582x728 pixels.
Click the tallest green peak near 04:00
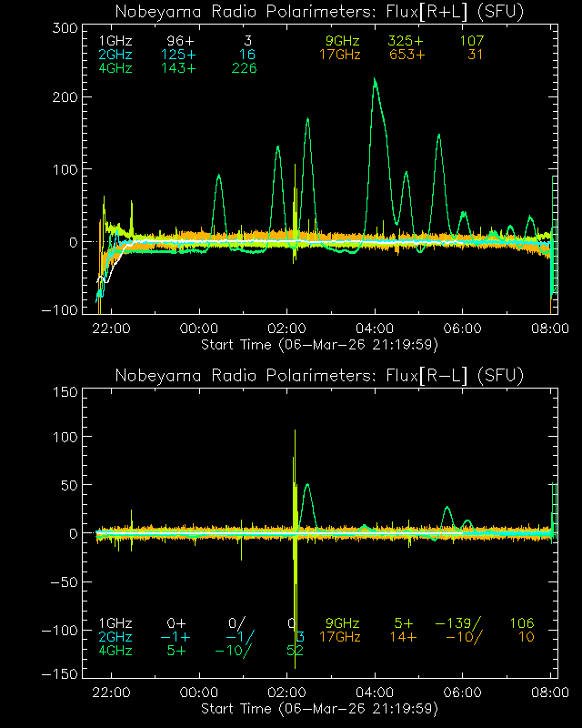[375, 81]
